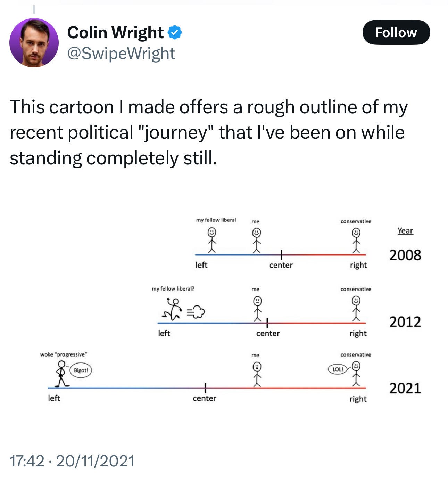Image resolution: width=448 pixels, height=481 pixels.
Task: Click the 17:42 tweet timestamp
Action: point(27,461)
